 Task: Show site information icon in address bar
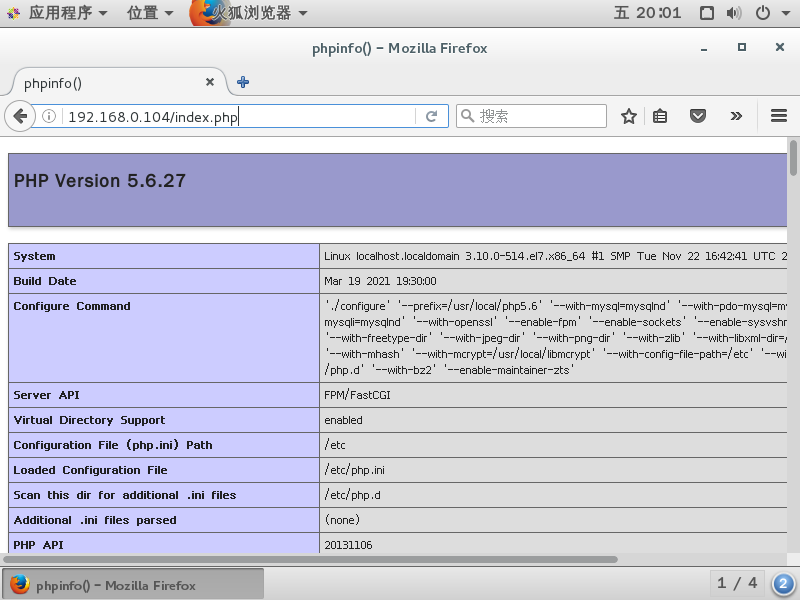(49, 116)
